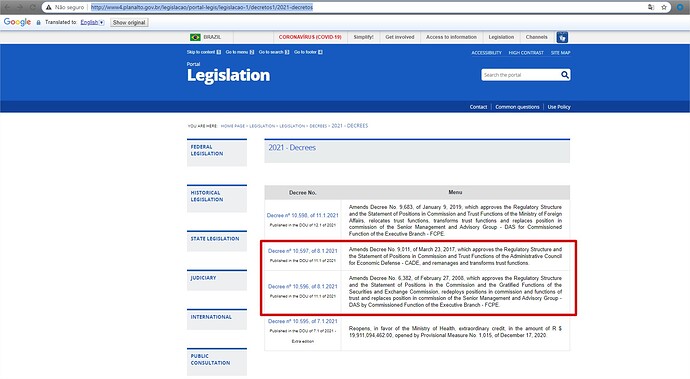Screen dimensions: 690x379
Task: Open STATE LEGISLATION sidebar item
Action: (217, 240)
